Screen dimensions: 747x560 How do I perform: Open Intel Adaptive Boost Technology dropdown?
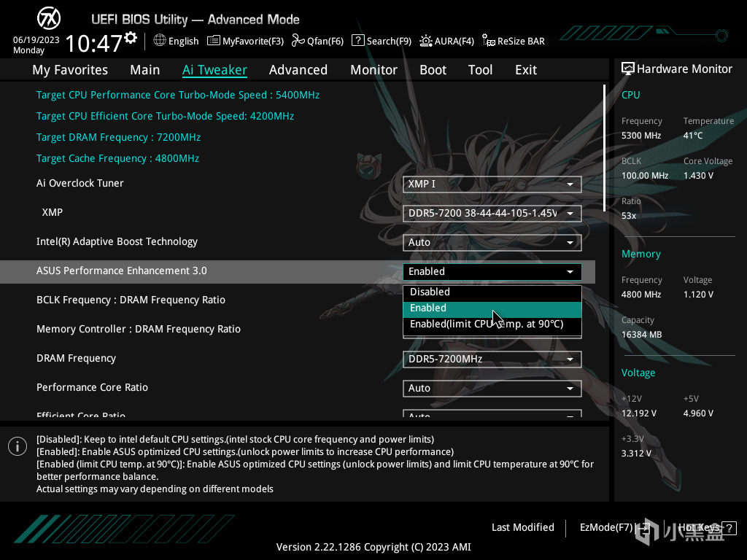492,242
